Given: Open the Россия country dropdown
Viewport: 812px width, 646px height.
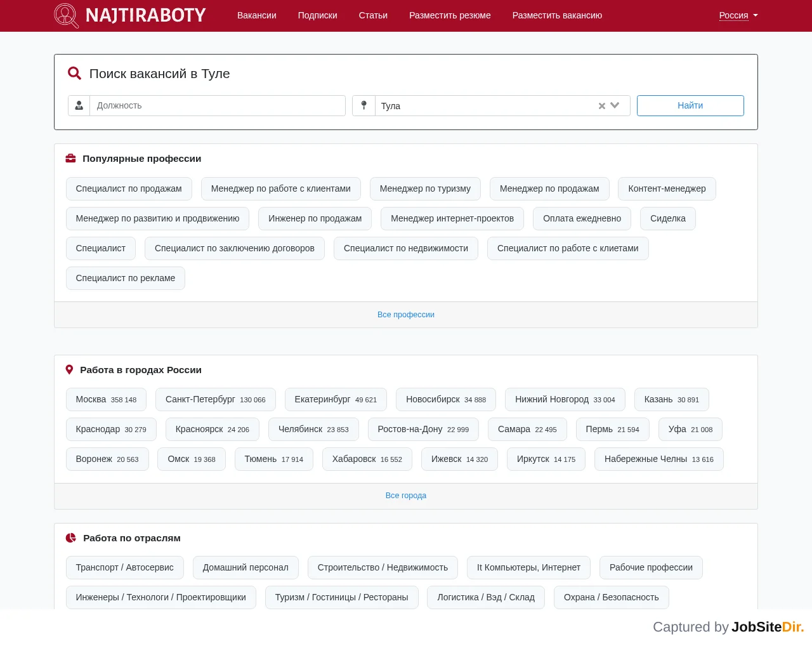Looking at the screenshot, I should 738,15.
